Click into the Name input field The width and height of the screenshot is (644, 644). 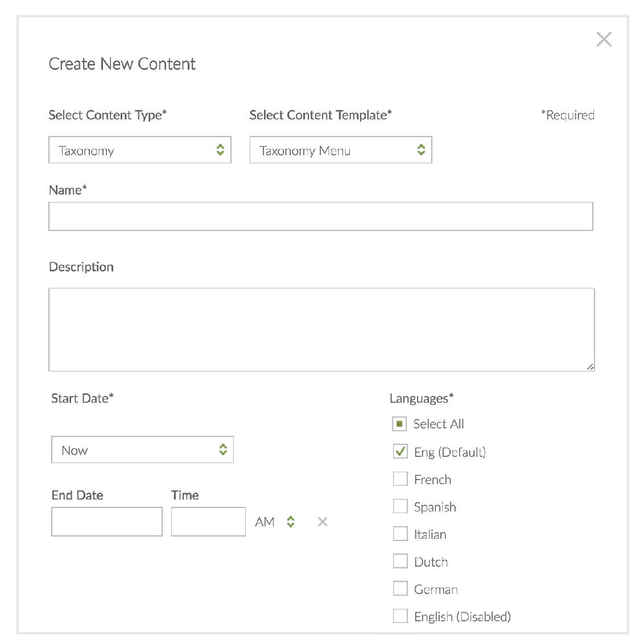tap(321, 217)
